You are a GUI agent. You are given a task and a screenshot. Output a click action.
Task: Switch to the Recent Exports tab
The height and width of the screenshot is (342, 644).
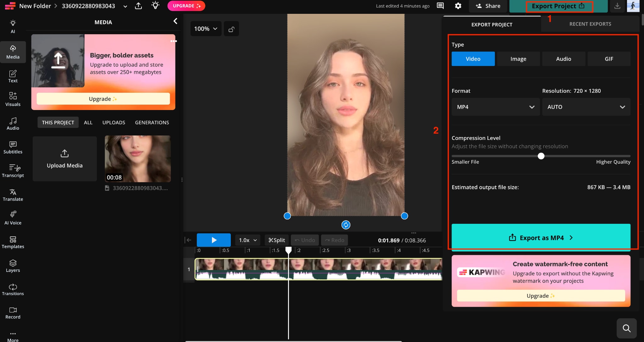tap(590, 24)
